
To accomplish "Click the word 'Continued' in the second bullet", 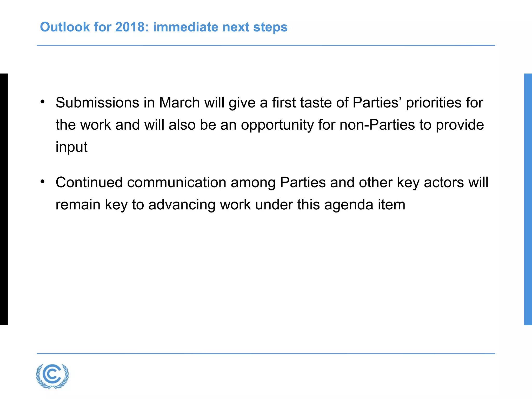I will [x=89, y=182].
